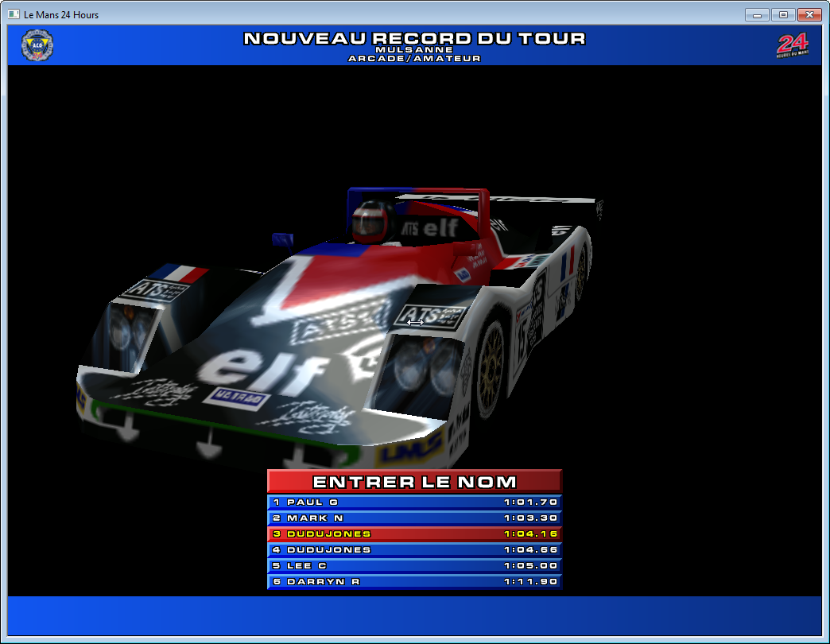This screenshot has width=830, height=644.
Task: Select the rank 5 LEE C record row
Action: coord(414,565)
